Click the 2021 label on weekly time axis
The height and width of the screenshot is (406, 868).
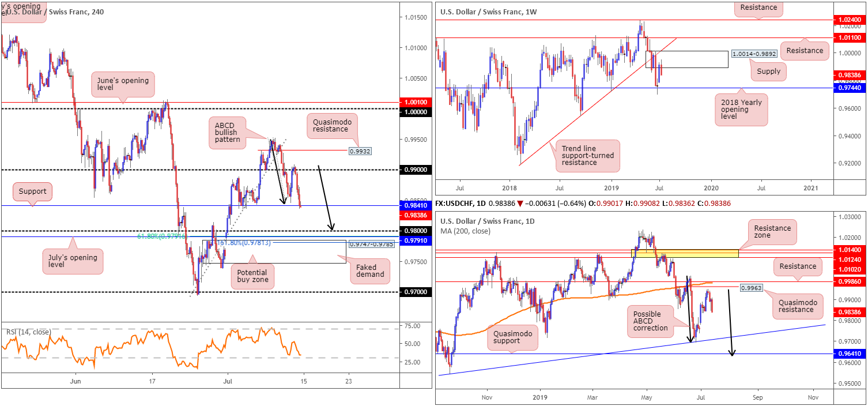[x=810, y=189]
